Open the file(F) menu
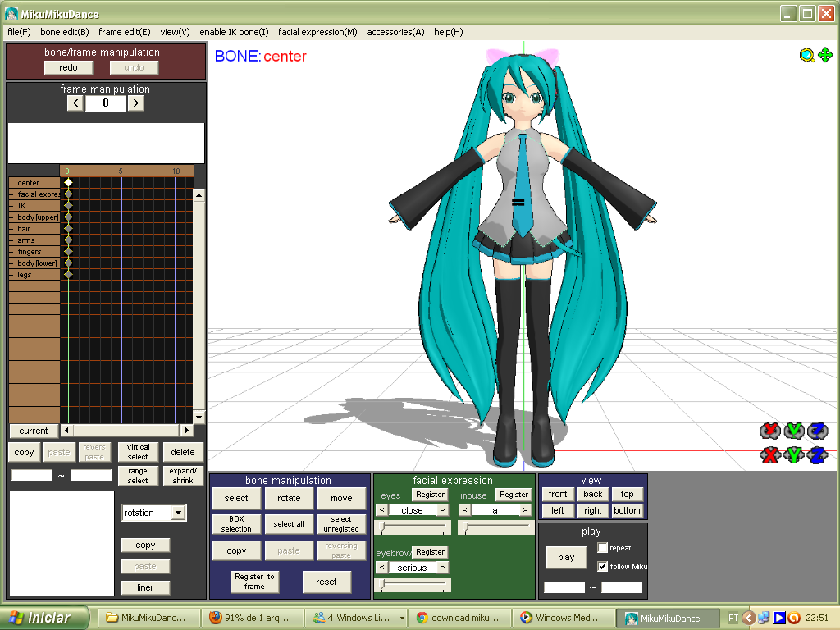840x630 pixels. [x=19, y=32]
